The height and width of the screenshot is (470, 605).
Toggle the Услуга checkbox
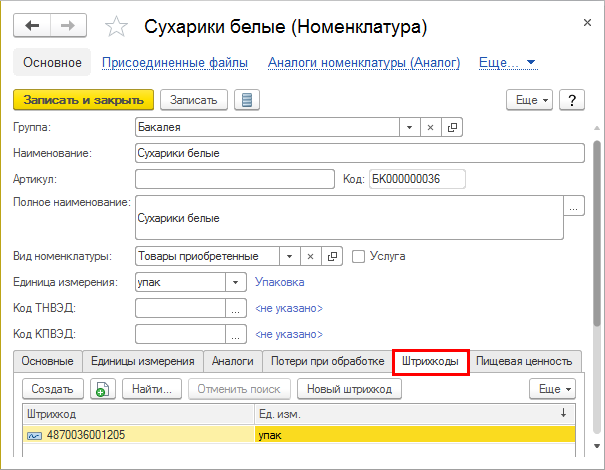point(359,256)
